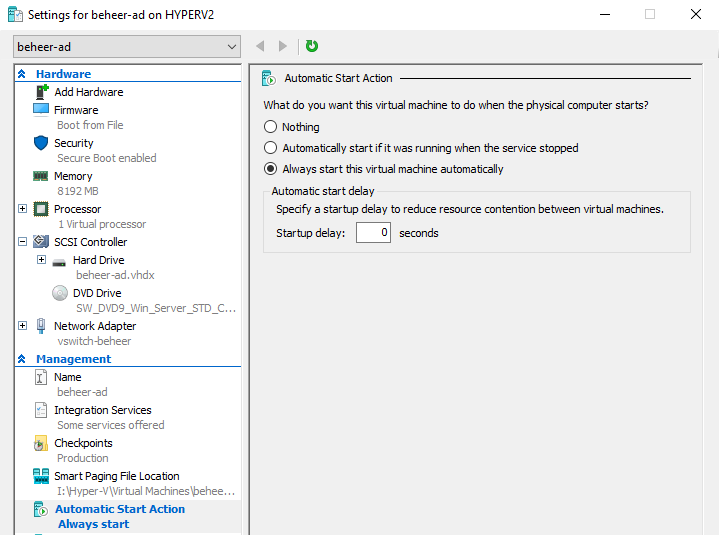Click the Startup delay seconds field
This screenshot has height=535, width=719.
pos(373,233)
